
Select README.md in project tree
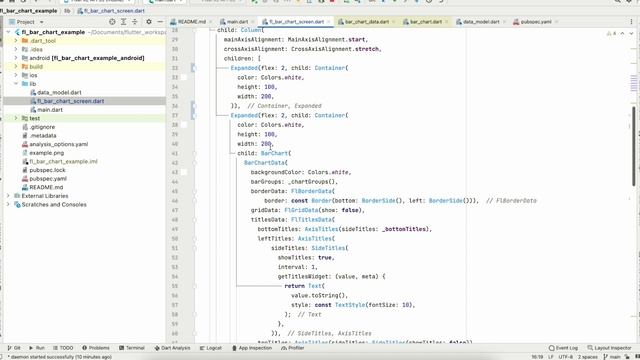[46, 187]
